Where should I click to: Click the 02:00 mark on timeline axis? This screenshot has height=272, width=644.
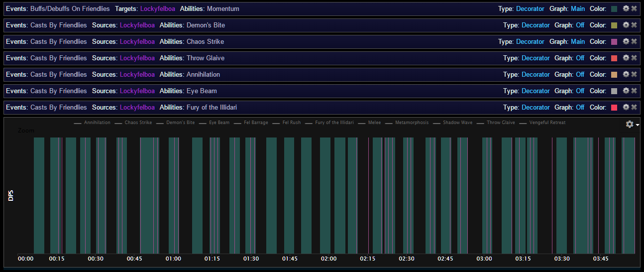click(x=328, y=259)
